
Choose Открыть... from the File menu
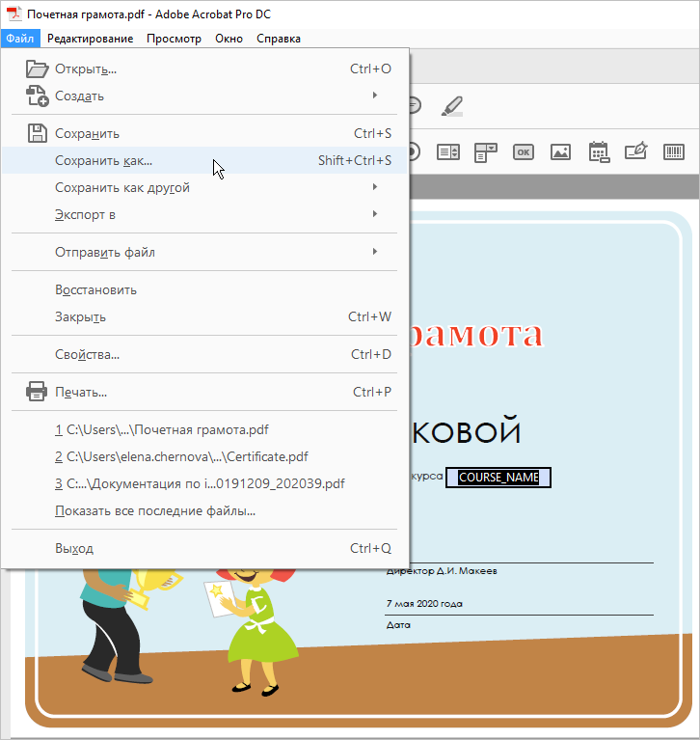(x=203, y=69)
